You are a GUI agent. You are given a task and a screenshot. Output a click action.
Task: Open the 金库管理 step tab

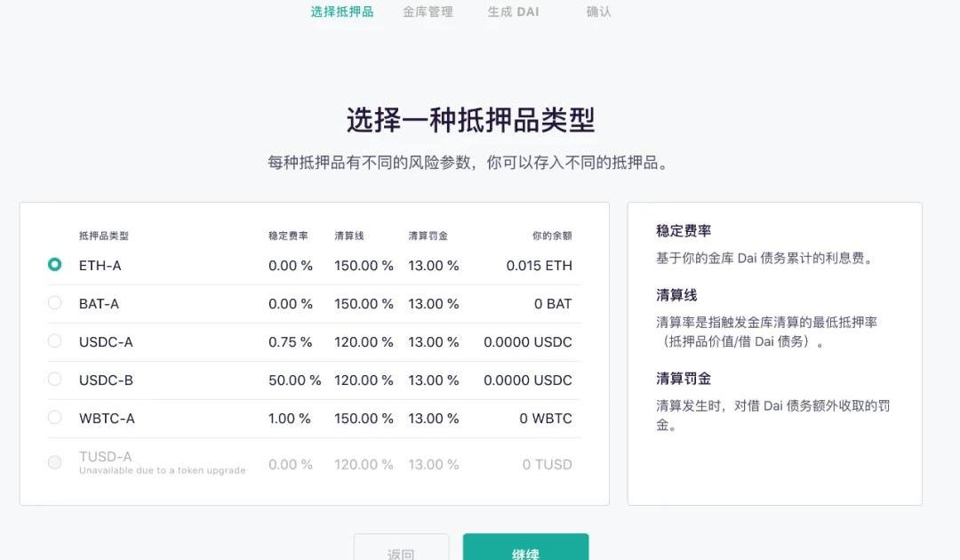pos(428,12)
